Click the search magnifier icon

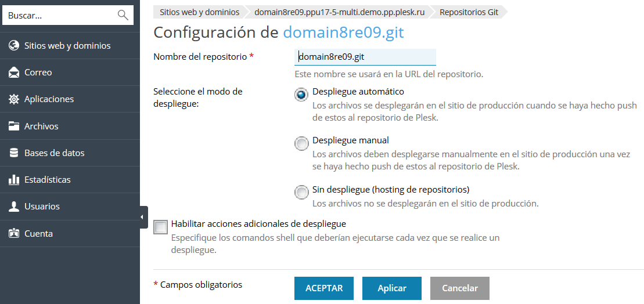pos(123,15)
